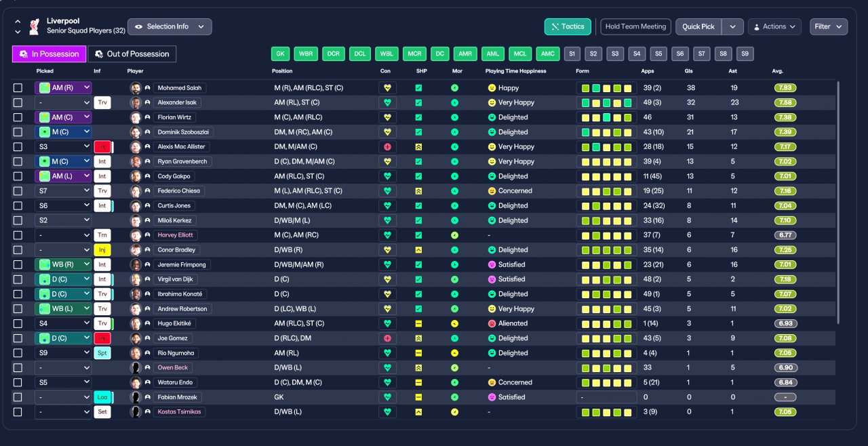Tick the checkbox for Alexis Mac Allister
This screenshot has width=868, height=446.
[x=18, y=146]
